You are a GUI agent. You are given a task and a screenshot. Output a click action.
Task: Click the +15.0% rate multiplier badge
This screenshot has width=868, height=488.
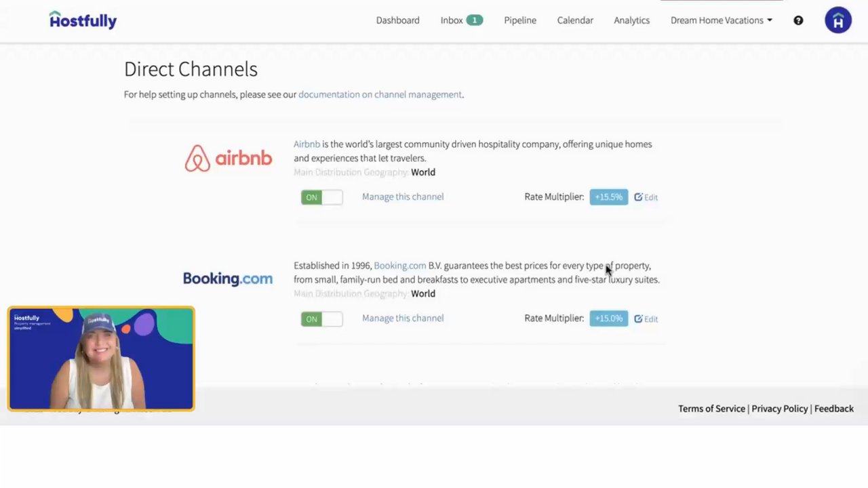pyautogui.click(x=608, y=319)
